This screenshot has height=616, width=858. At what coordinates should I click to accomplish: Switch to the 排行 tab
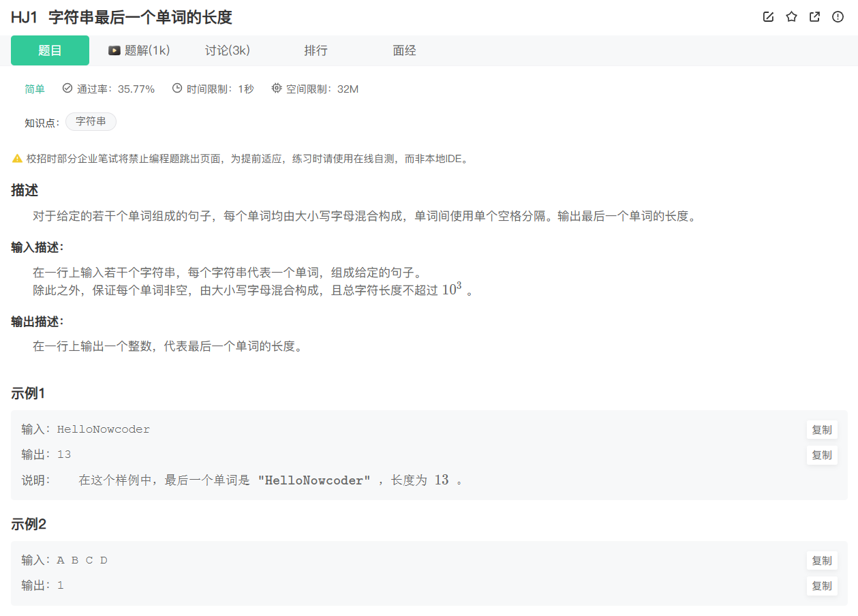(x=316, y=50)
